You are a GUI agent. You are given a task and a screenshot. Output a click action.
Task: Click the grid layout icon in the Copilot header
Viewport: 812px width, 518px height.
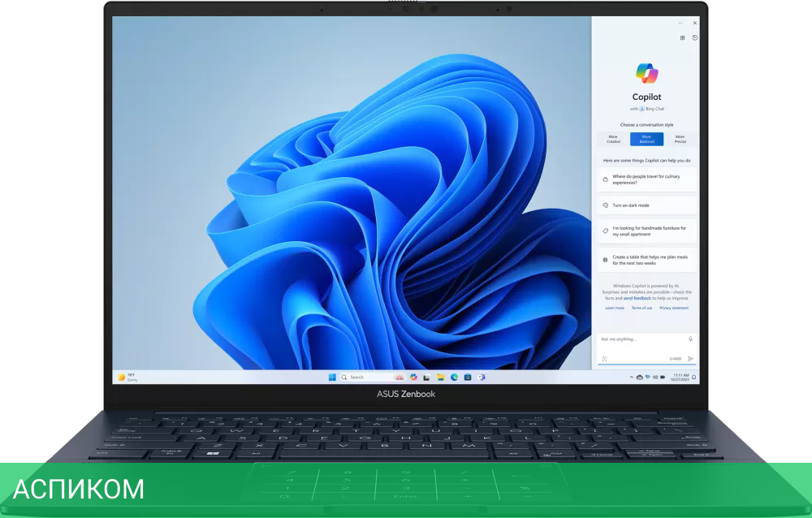pyautogui.click(x=684, y=38)
